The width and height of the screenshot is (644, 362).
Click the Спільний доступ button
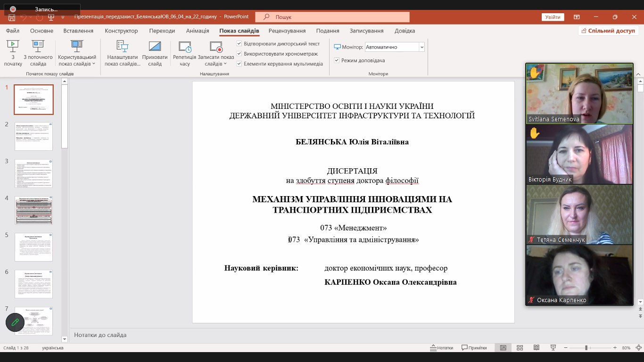(609, 31)
